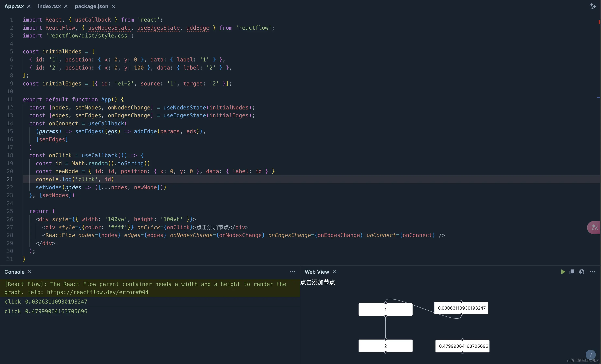Click the round question mark help button
This screenshot has height=364, width=601.
[x=590, y=355]
